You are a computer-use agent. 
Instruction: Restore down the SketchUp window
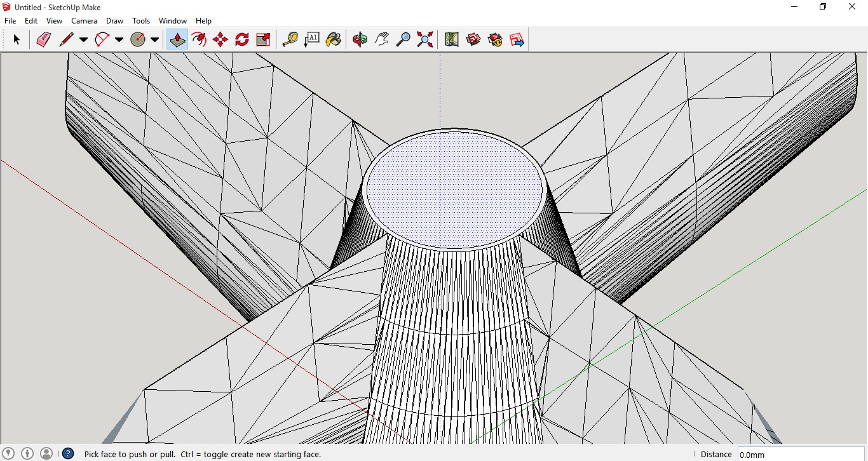click(823, 7)
